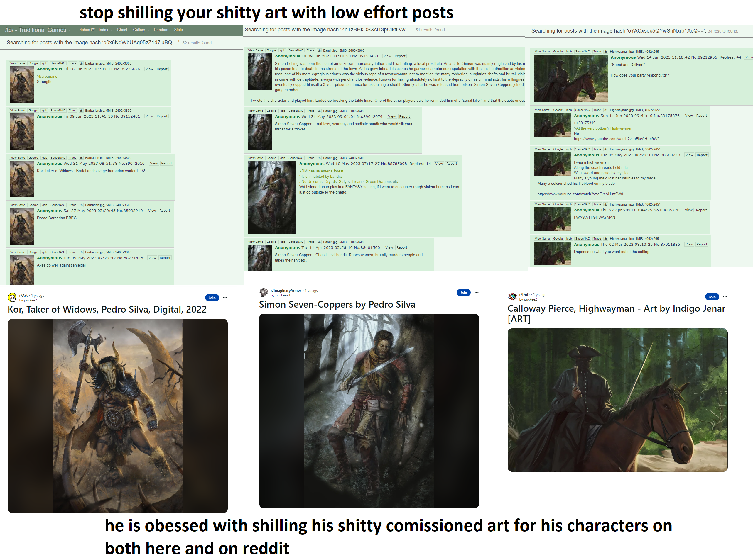Open three-dot menu on the r/Art post

(225, 298)
